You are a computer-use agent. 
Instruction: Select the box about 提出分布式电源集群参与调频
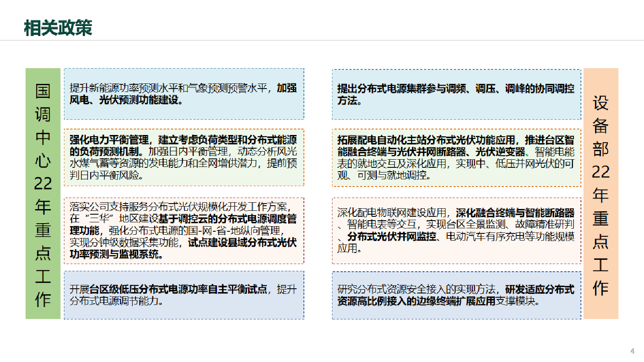[x=456, y=95]
